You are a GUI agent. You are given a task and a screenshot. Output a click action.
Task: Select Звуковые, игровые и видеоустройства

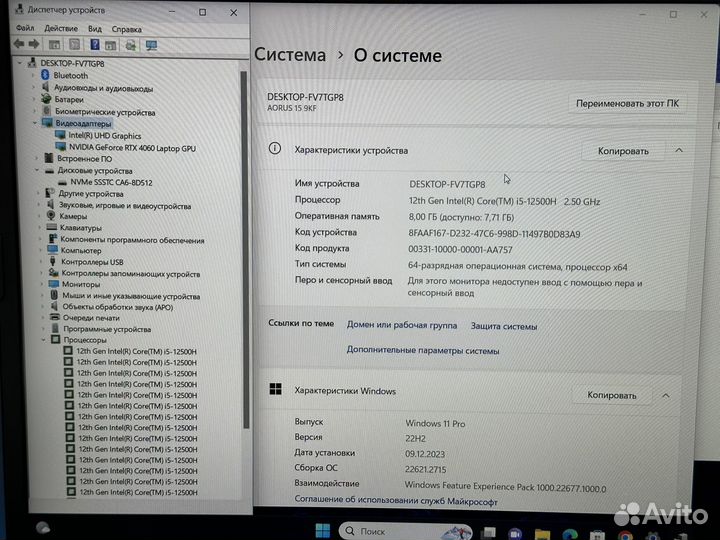click(x=125, y=206)
